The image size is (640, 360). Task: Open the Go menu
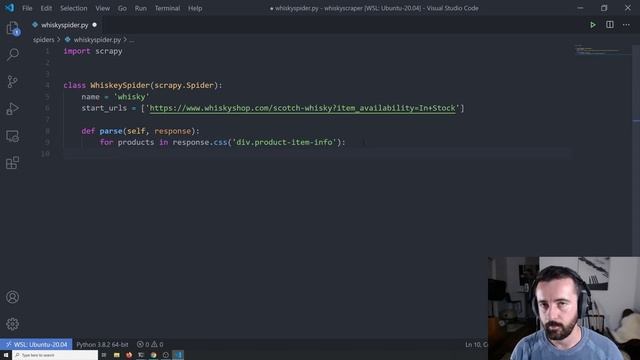click(x=122, y=8)
